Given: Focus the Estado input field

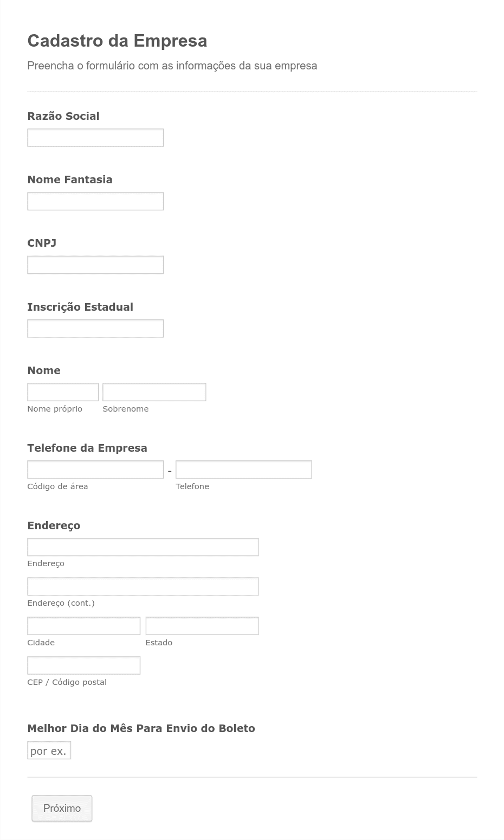Looking at the screenshot, I should pyautogui.click(x=202, y=626).
